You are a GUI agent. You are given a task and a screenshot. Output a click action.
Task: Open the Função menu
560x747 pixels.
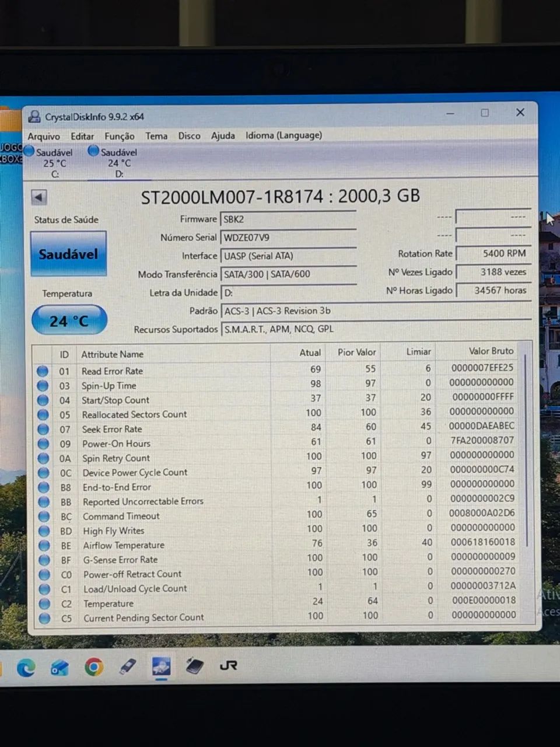[x=119, y=136]
